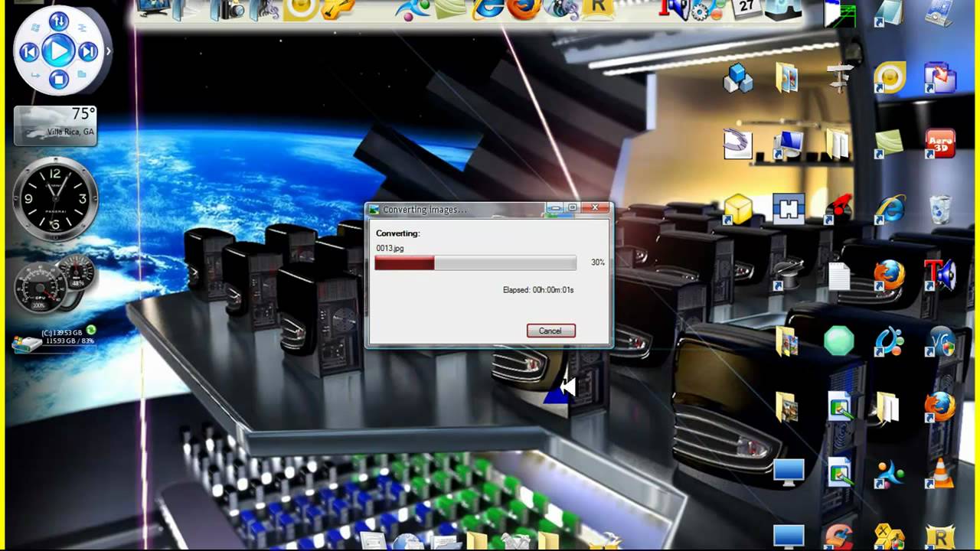Open the 75° Villa Rica weather gadget
Image resolution: width=980 pixels, height=551 pixels.
pyautogui.click(x=55, y=125)
